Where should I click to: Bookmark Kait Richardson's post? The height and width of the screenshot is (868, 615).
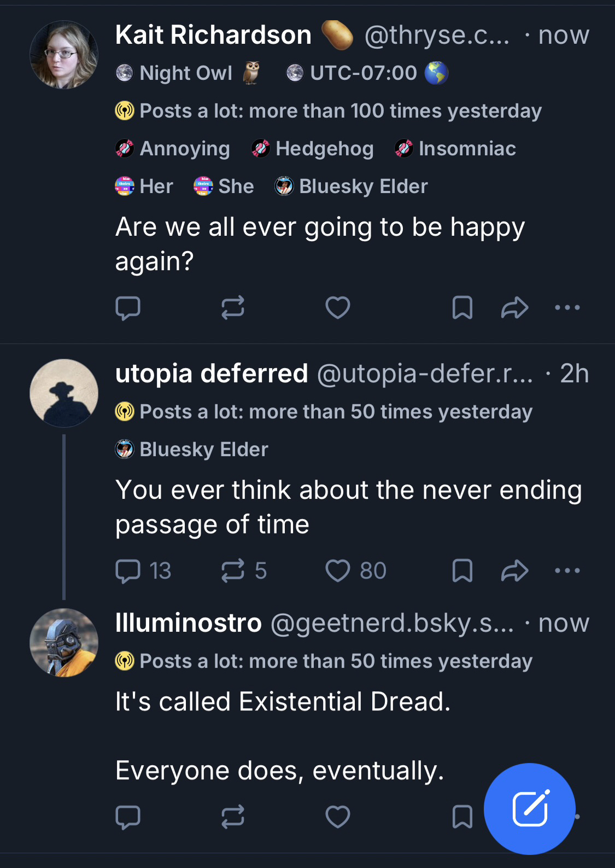pyautogui.click(x=462, y=308)
